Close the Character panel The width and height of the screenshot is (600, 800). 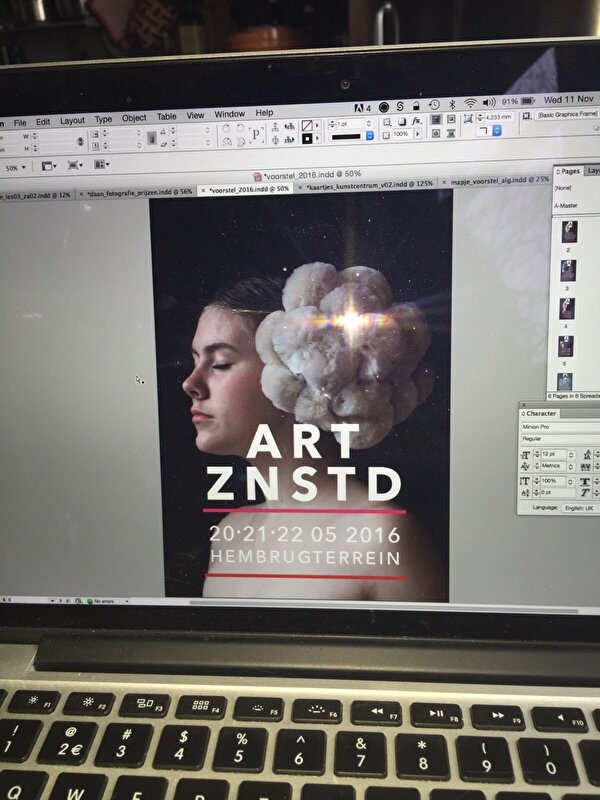pos(524,405)
